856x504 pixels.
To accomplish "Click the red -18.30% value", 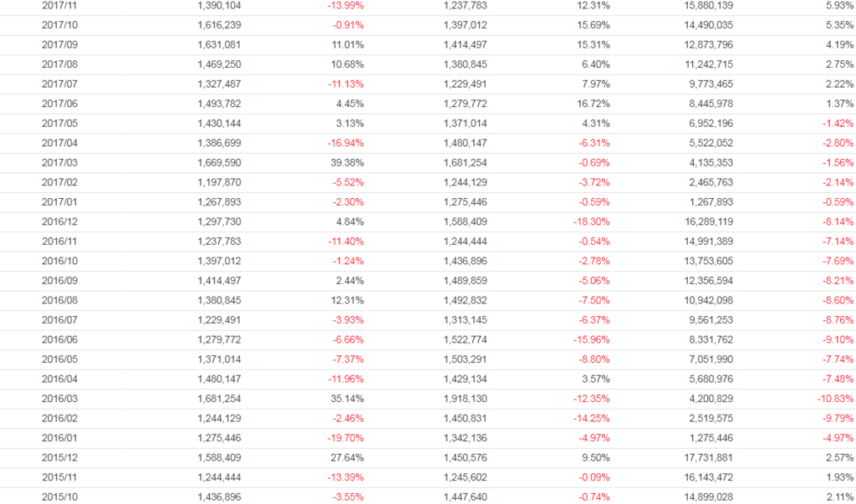I will coord(591,221).
